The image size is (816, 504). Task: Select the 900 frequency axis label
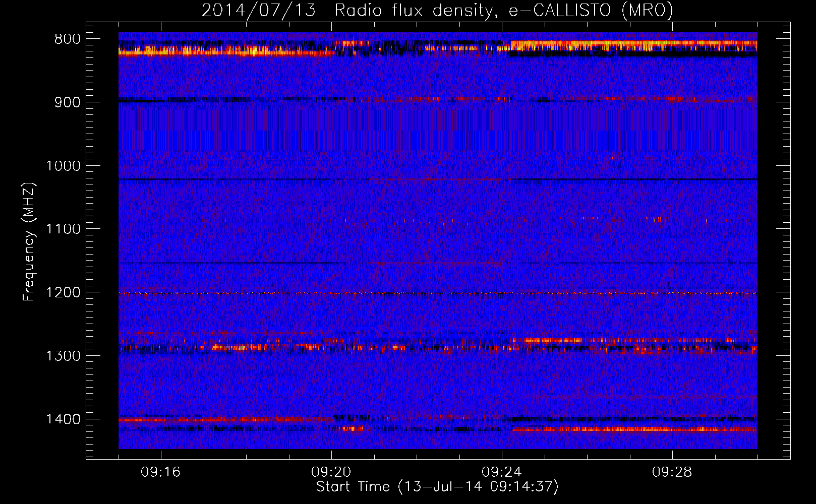click(67, 102)
